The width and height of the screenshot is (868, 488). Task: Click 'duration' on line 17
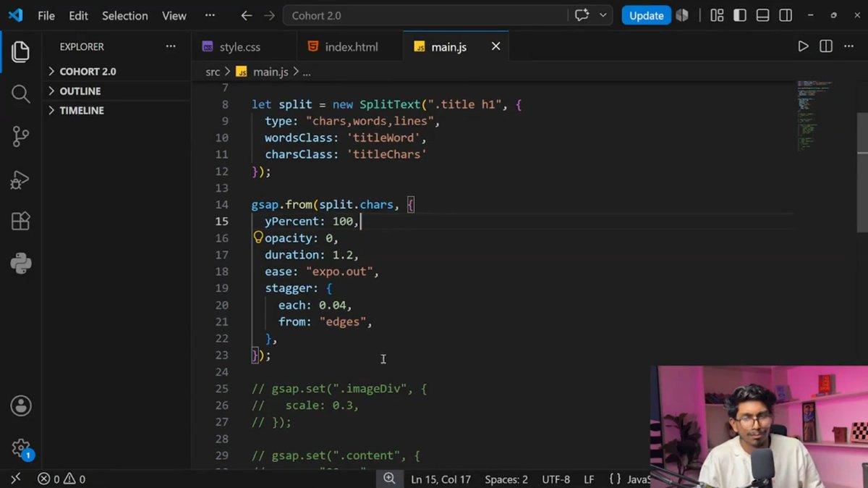292,255
